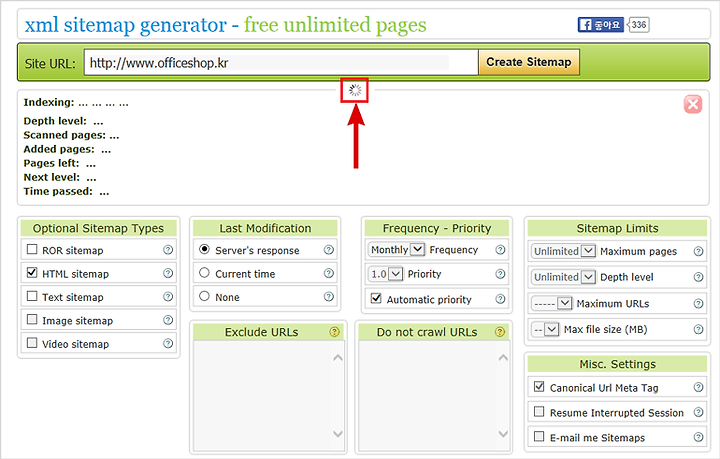The height and width of the screenshot is (459, 720).
Task: Close the indexing progress panel with the red X
Action: click(x=693, y=104)
